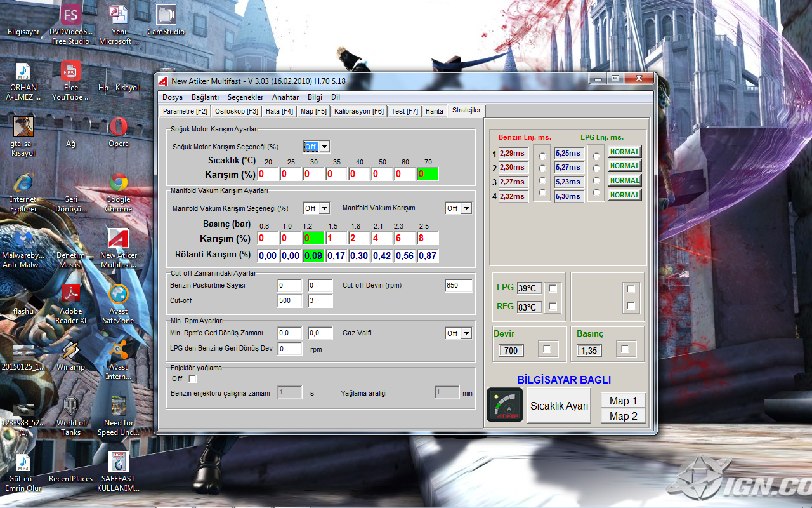This screenshot has height=508, width=812.
Task: Switch to the Kalibrasyon [F6] tab
Action: tap(359, 111)
